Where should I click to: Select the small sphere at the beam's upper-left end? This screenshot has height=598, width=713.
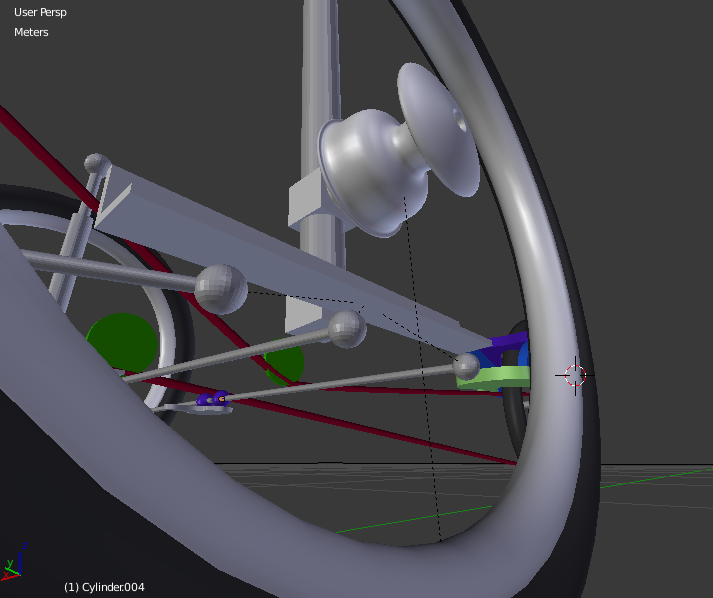97,163
